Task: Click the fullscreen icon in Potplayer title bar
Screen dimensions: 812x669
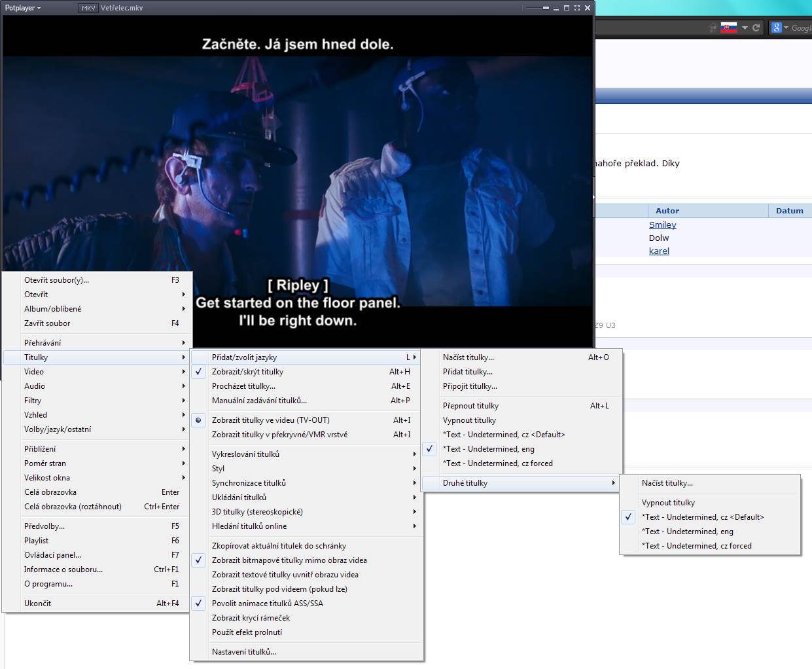Action: pyautogui.click(x=576, y=8)
